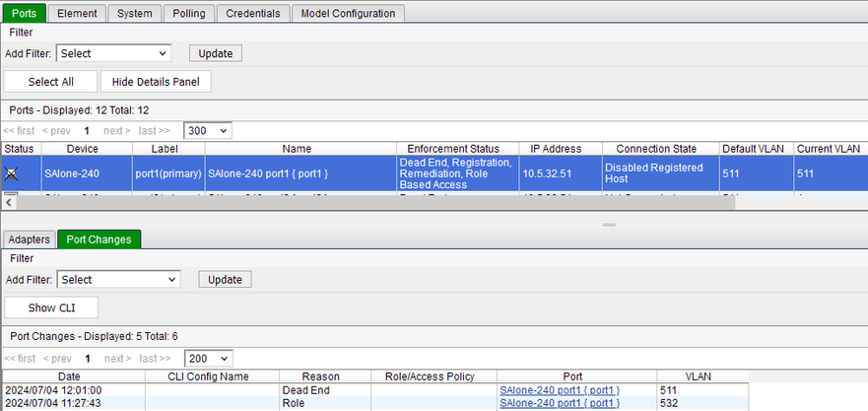Open the 300 rows-per-page dropdown
The image size is (868, 411).
[x=208, y=131]
